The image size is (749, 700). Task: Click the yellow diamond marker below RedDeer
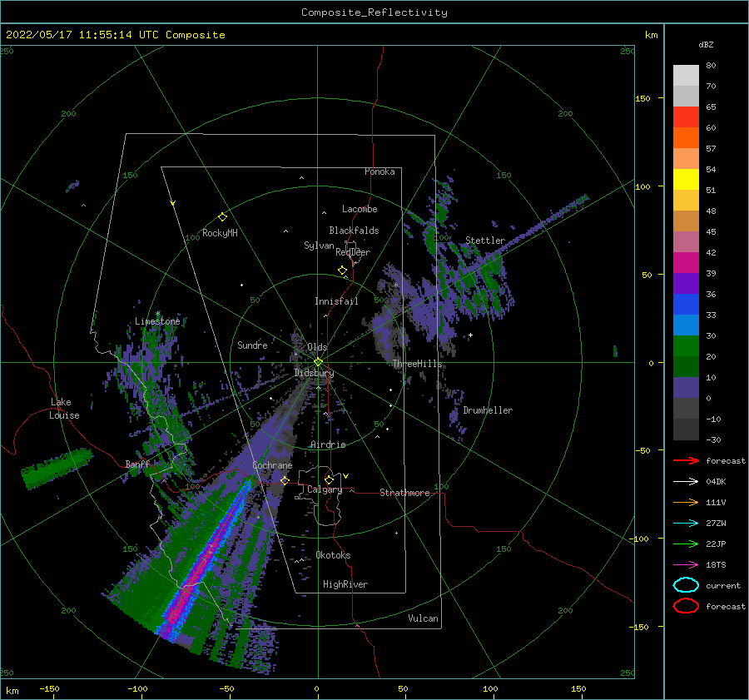coord(343,271)
